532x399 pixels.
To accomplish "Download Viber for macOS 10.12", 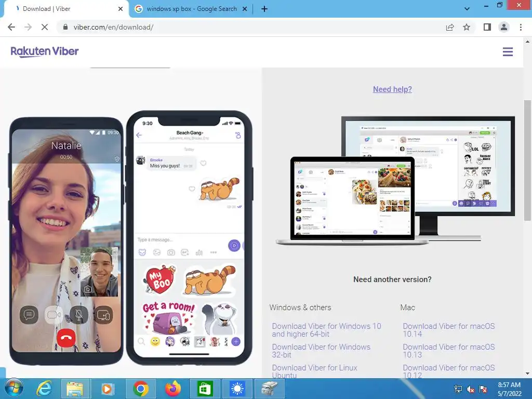I will (448, 371).
